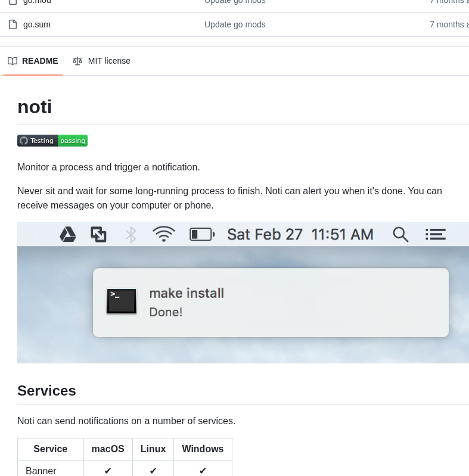Click the README book icon
469x476 pixels.
coord(13,61)
